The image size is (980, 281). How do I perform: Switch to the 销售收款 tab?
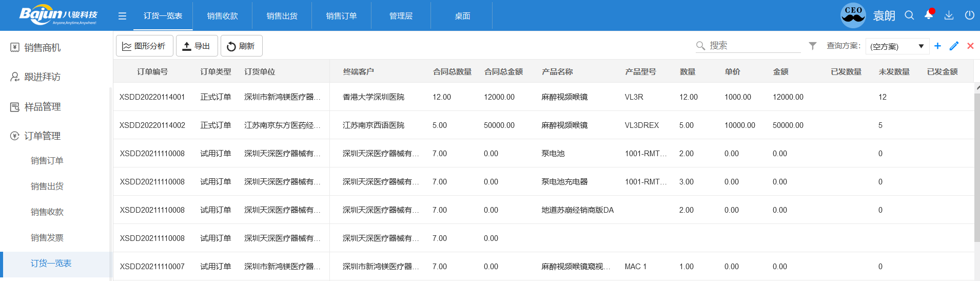(x=222, y=16)
